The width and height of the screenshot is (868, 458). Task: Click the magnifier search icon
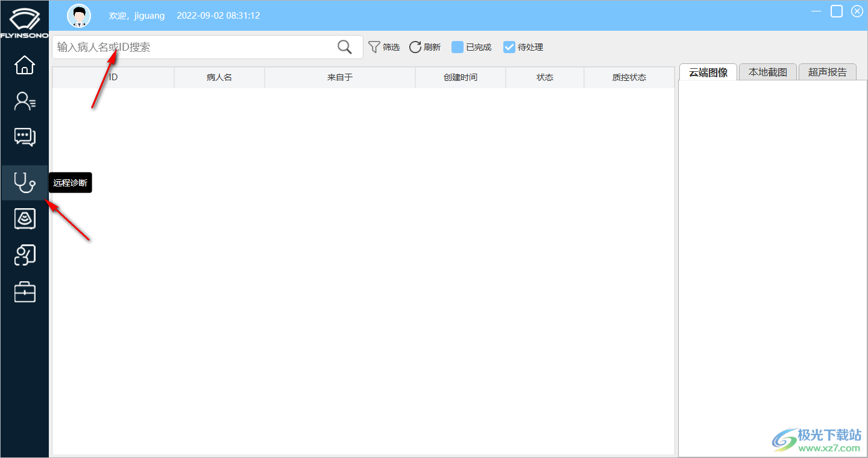pos(345,47)
